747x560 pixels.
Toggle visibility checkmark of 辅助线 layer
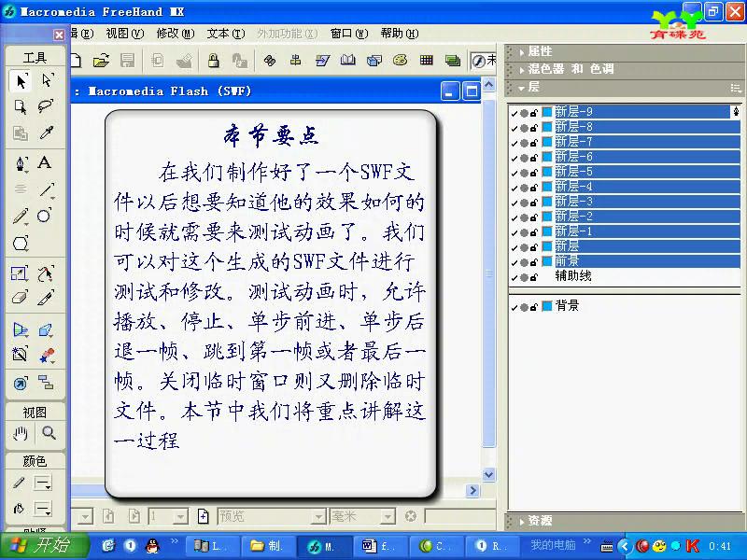click(x=514, y=277)
